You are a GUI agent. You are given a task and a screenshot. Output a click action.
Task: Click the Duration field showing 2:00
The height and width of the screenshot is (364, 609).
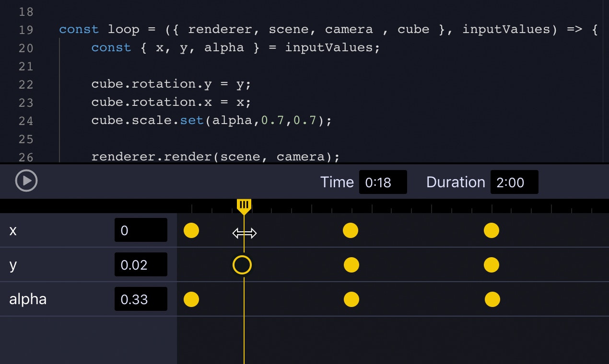[x=514, y=182]
